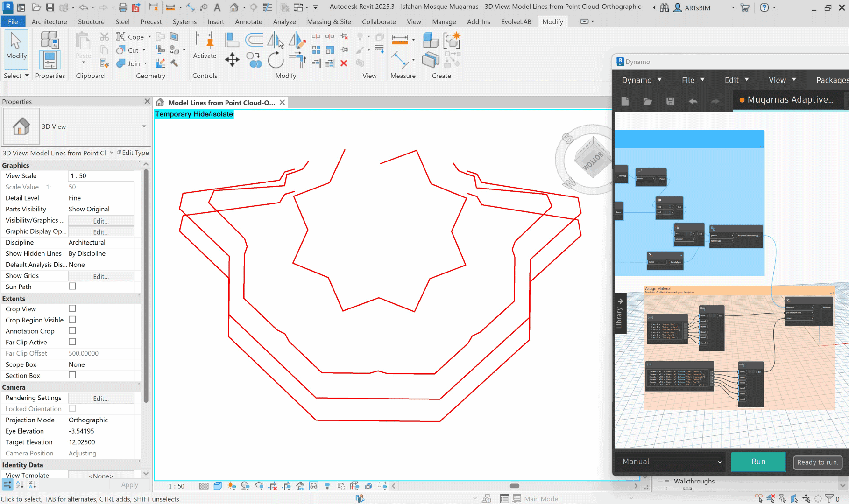This screenshot has width=849, height=504.
Task: Save the Dynamo graph using disk icon
Action: coord(670,101)
